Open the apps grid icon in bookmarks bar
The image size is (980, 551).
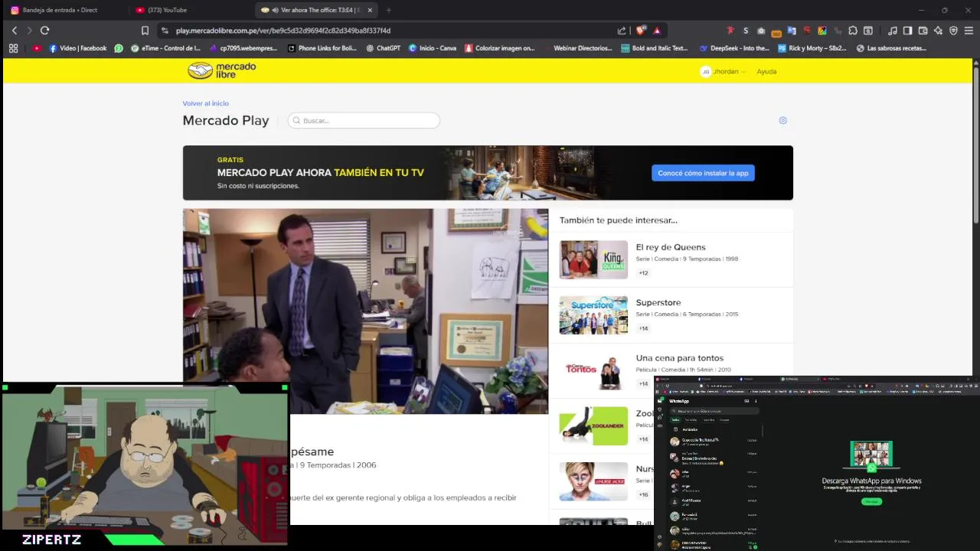click(13, 48)
